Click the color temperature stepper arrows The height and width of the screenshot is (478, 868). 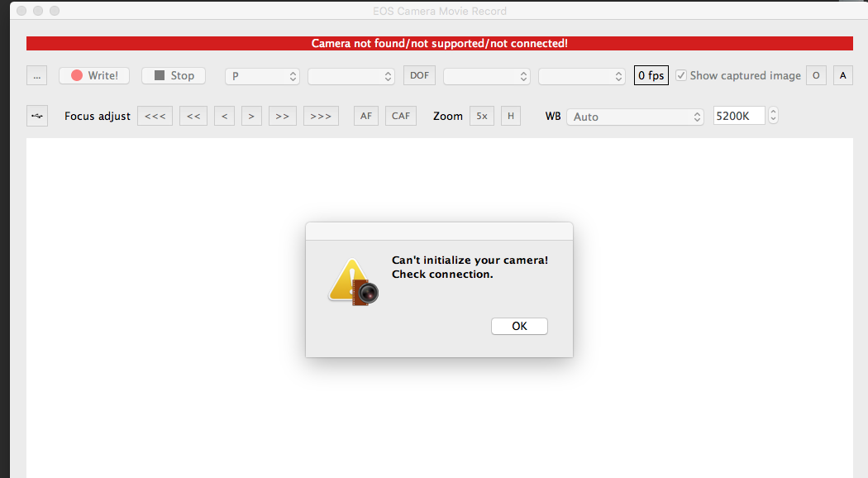(x=773, y=115)
